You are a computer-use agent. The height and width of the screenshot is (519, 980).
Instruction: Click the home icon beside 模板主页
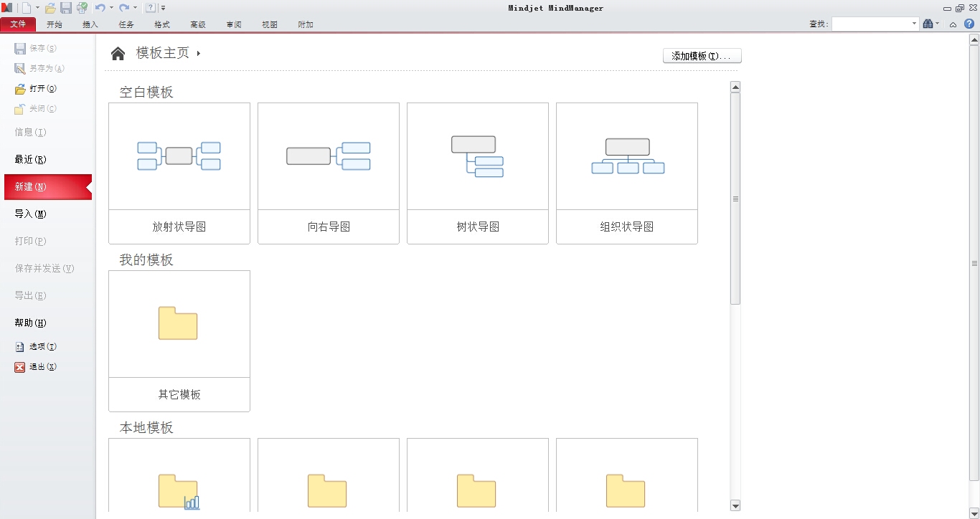click(118, 53)
